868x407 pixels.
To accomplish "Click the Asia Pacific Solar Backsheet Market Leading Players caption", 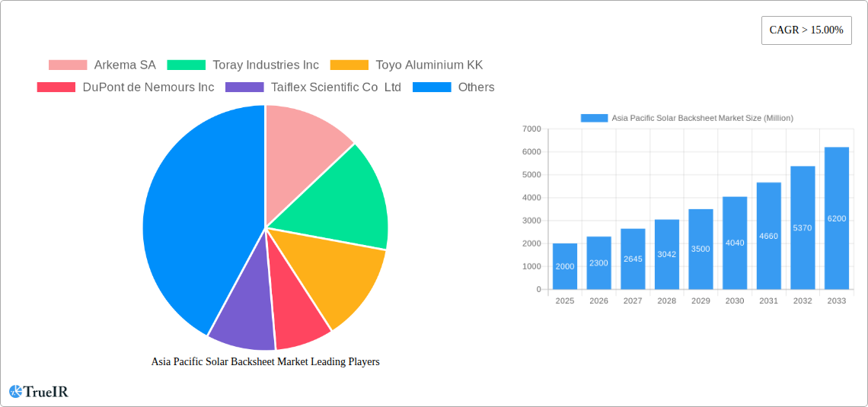I will point(266,361).
